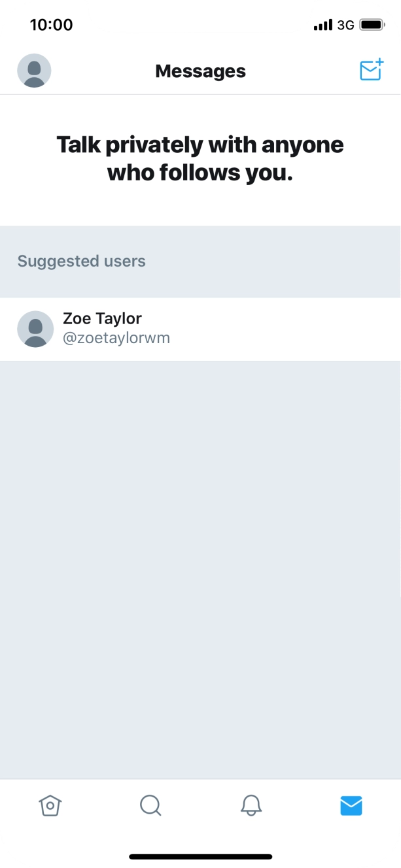Open the profile avatar in the header
The height and width of the screenshot is (868, 401).
(x=34, y=71)
